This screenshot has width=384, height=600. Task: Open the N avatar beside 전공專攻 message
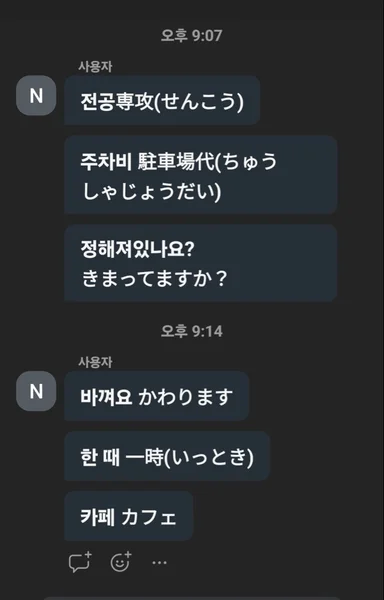click(x=36, y=95)
